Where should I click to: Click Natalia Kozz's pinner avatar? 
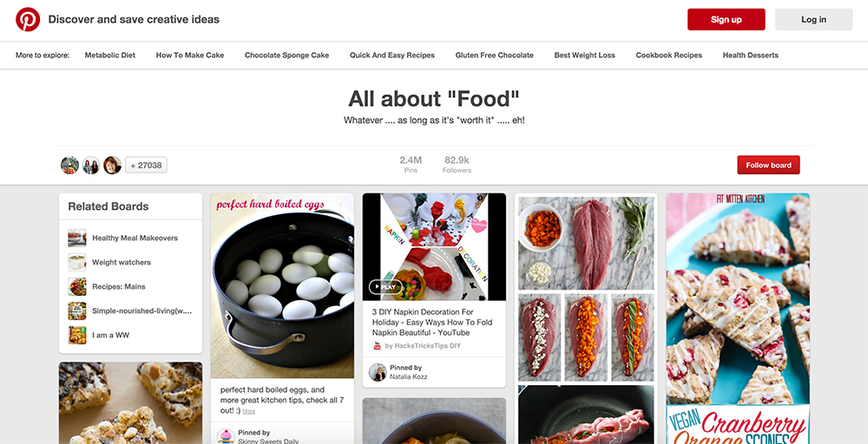378,372
